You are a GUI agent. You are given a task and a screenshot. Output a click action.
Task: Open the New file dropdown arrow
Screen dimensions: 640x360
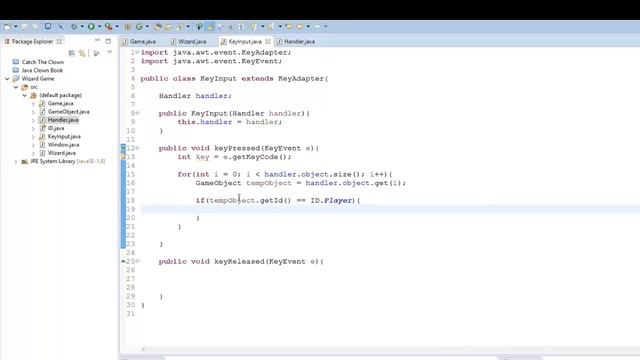(x=16, y=27)
